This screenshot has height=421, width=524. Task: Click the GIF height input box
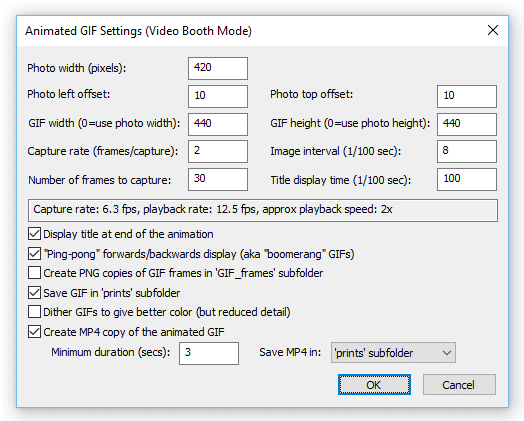tap(467, 124)
